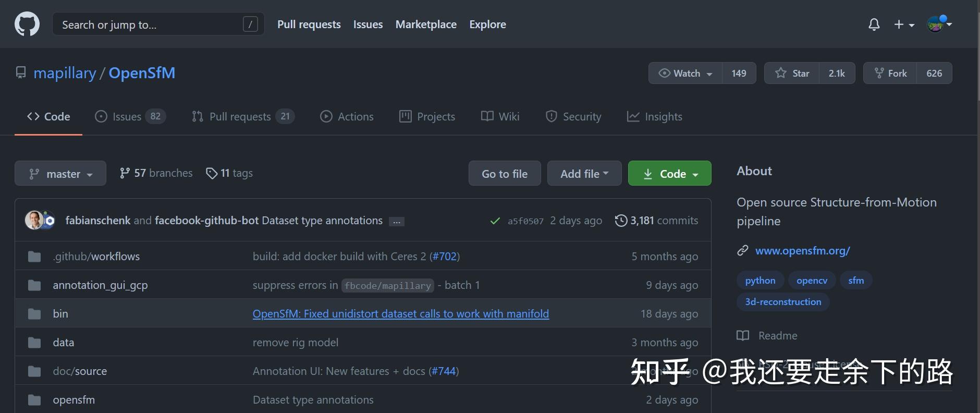Toggle Watch on this repository
Viewport: 980px width, 413px height.
click(x=685, y=73)
